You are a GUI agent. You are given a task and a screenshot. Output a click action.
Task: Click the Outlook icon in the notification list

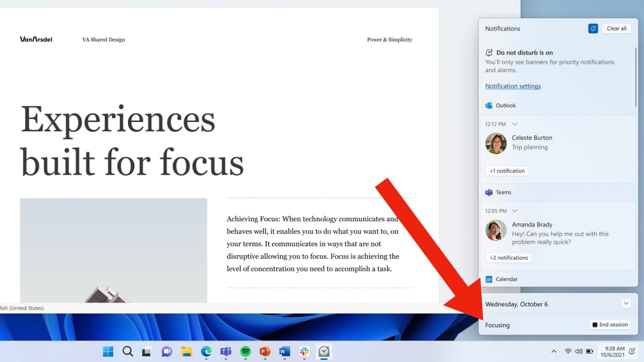[489, 105]
